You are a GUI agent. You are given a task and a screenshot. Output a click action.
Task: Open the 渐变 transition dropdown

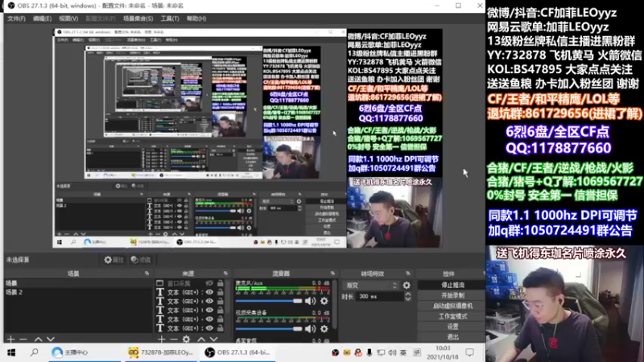click(x=371, y=286)
